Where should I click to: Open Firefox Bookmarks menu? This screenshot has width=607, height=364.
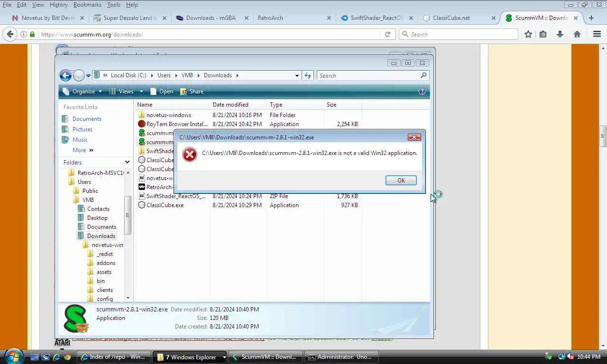click(87, 5)
